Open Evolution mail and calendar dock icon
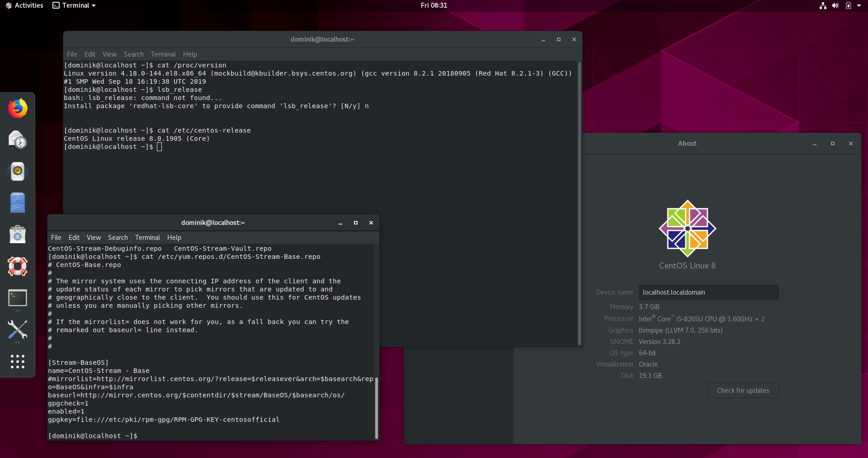Image resolution: width=868 pixels, height=458 pixels. tap(18, 140)
